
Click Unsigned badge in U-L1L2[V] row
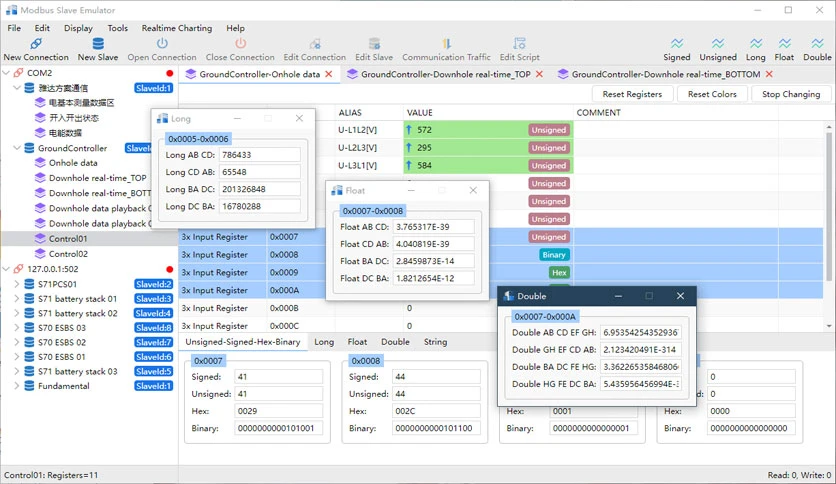549,130
